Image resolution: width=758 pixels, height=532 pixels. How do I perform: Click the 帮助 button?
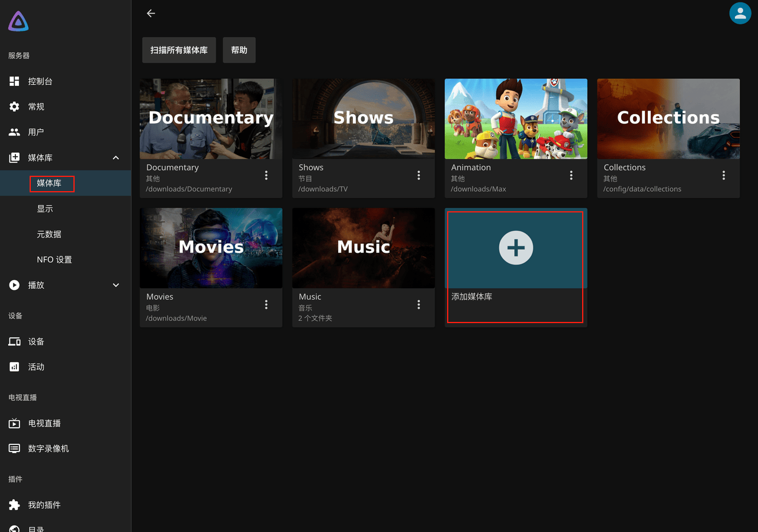coord(239,50)
